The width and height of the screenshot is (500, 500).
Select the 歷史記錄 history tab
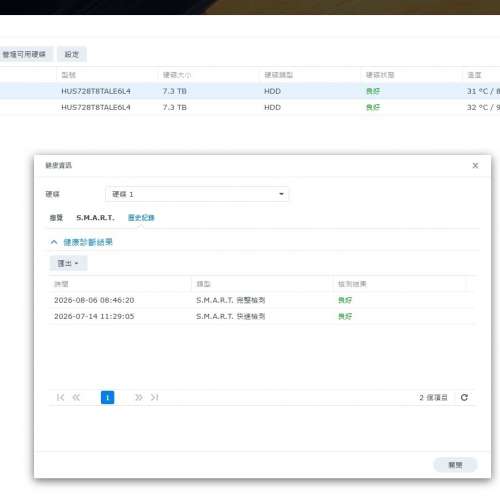141,218
